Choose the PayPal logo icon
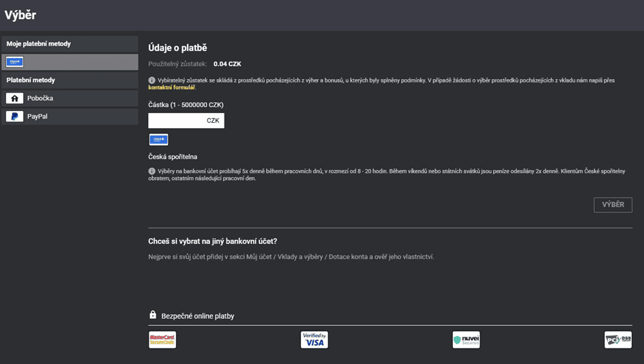 [14, 117]
